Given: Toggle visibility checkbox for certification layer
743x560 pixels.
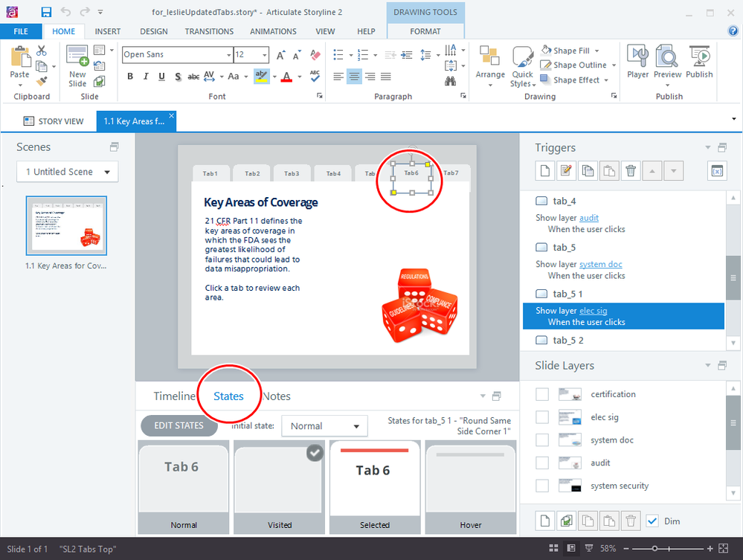Looking at the screenshot, I should coord(543,394).
